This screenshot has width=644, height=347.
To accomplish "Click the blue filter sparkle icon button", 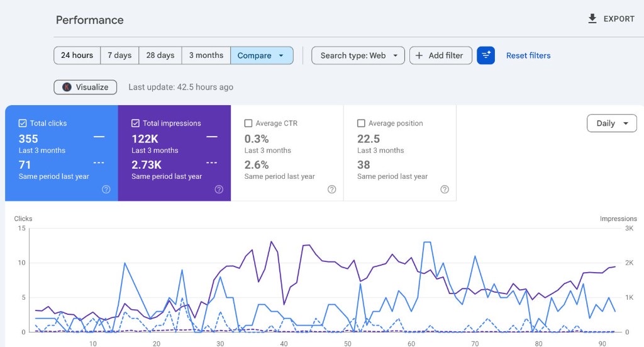I will pyautogui.click(x=486, y=55).
